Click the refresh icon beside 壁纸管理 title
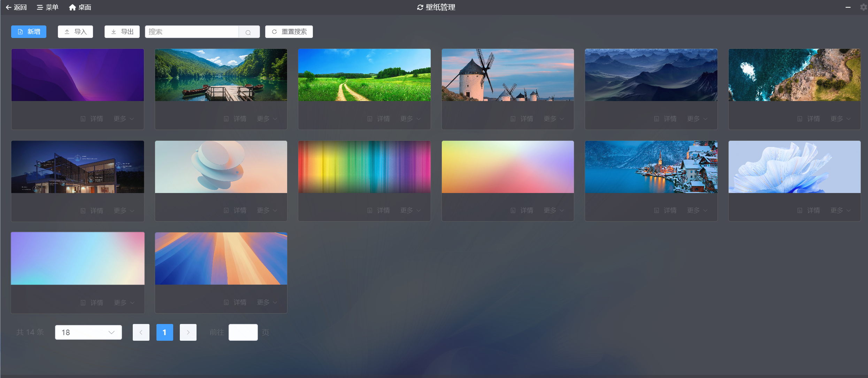The width and height of the screenshot is (868, 378). 420,7
